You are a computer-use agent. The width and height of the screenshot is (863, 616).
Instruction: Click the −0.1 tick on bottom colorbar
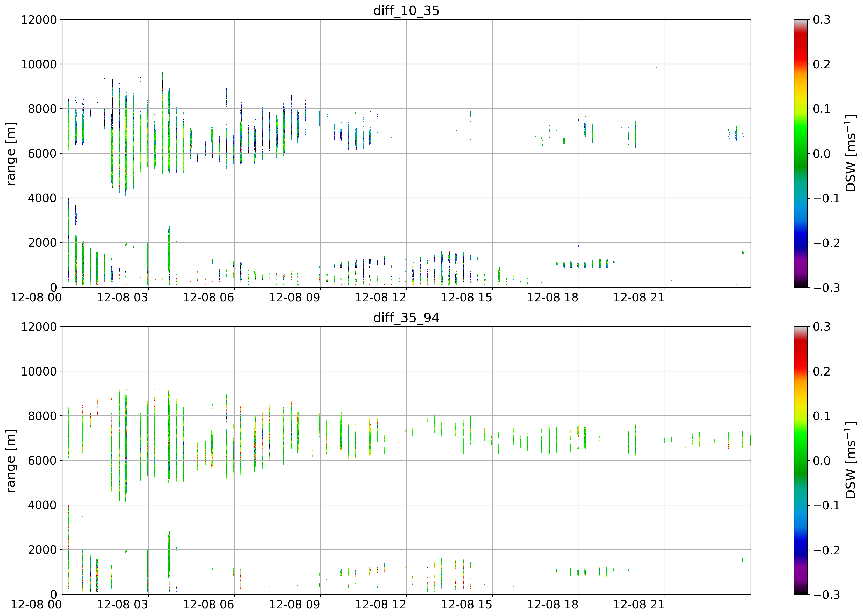pos(826,506)
